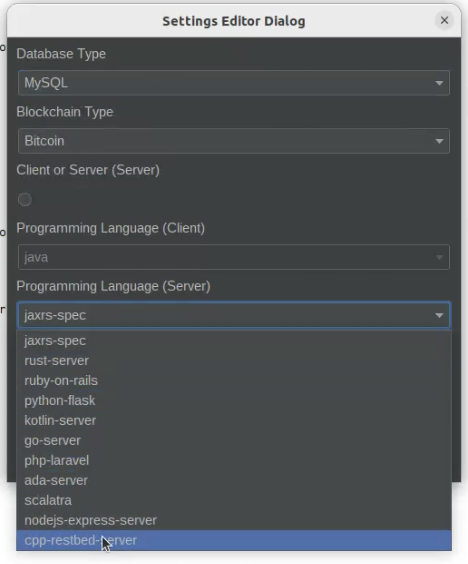Toggle the Client or Server switch
The height and width of the screenshot is (564, 468).
(x=25, y=199)
